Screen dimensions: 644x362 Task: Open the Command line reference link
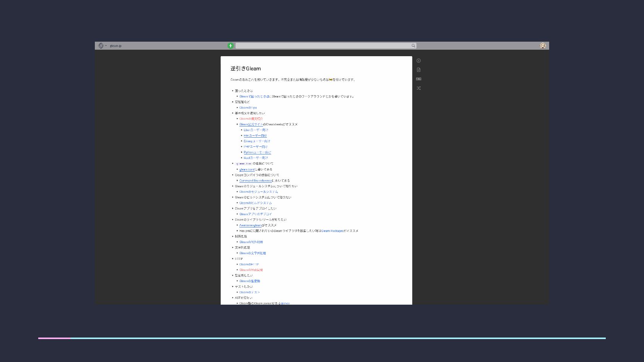256,181
